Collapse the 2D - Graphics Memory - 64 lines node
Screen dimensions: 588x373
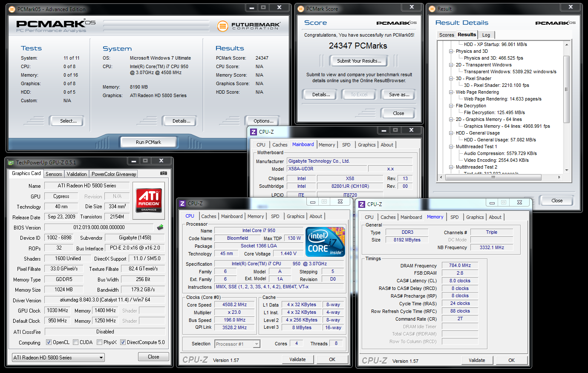(451, 119)
